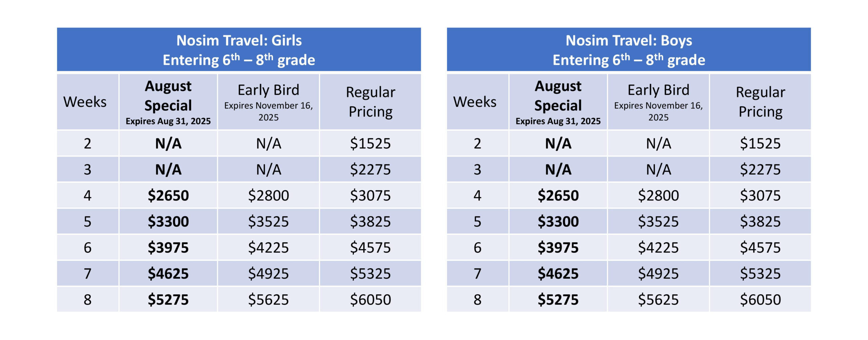Select the August Special column header in Girls table

168,102
